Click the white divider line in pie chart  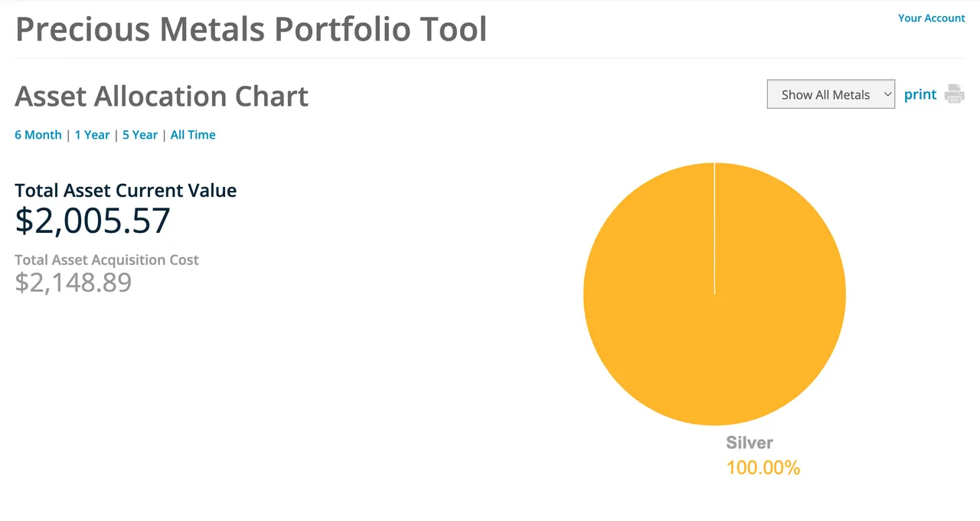click(x=714, y=228)
